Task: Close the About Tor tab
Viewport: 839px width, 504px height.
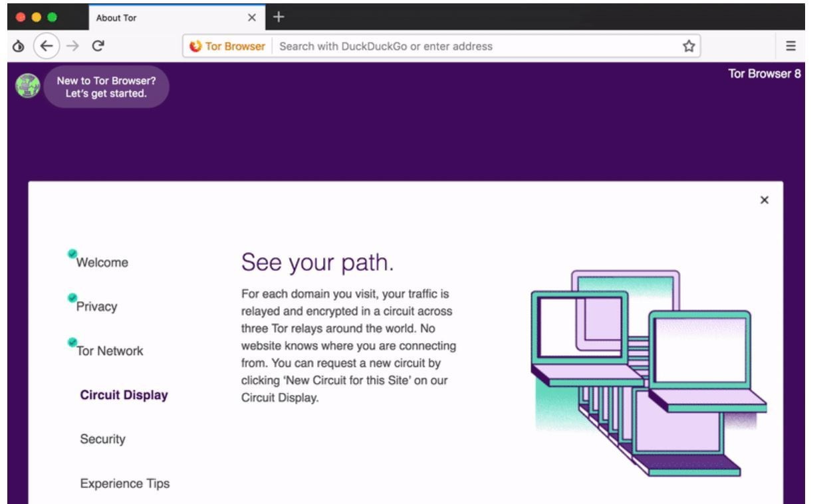Action: point(251,18)
